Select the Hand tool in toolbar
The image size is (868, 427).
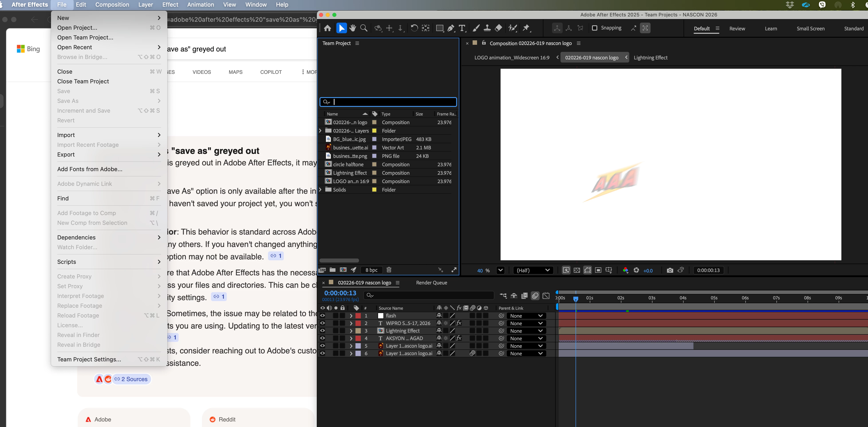coord(353,28)
